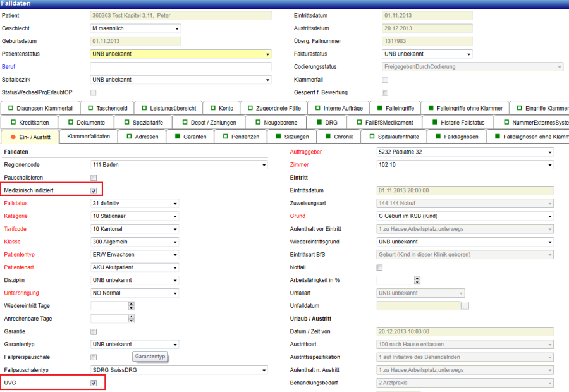This screenshot has width=569, height=392.
Task: Switch to Interne Aufträge tab
Action: point(339,108)
